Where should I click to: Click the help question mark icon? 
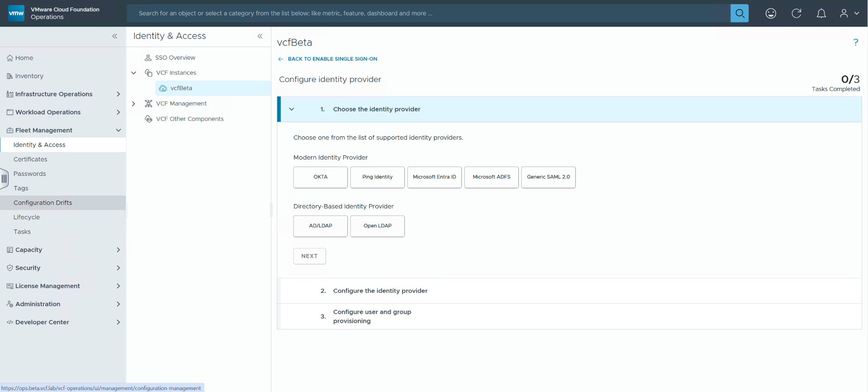(856, 42)
